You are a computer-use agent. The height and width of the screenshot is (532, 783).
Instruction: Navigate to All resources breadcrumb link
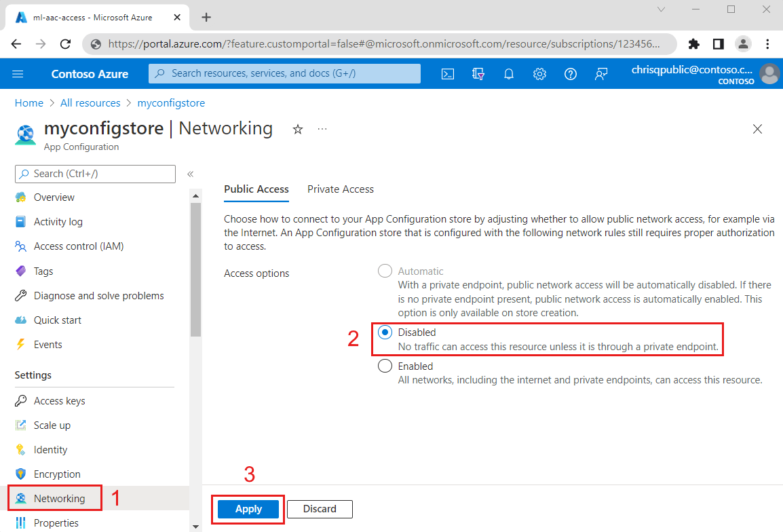[90, 102]
